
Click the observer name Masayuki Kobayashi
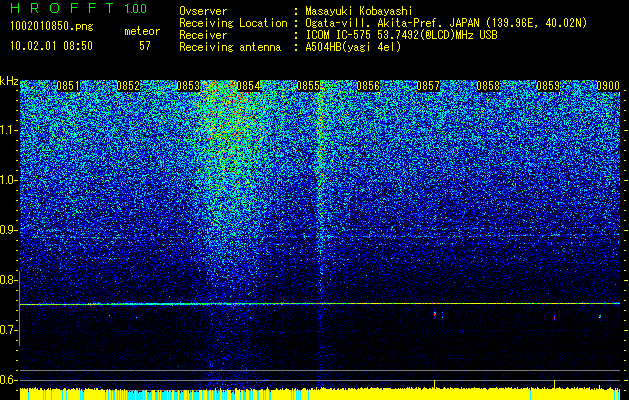point(359,11)
